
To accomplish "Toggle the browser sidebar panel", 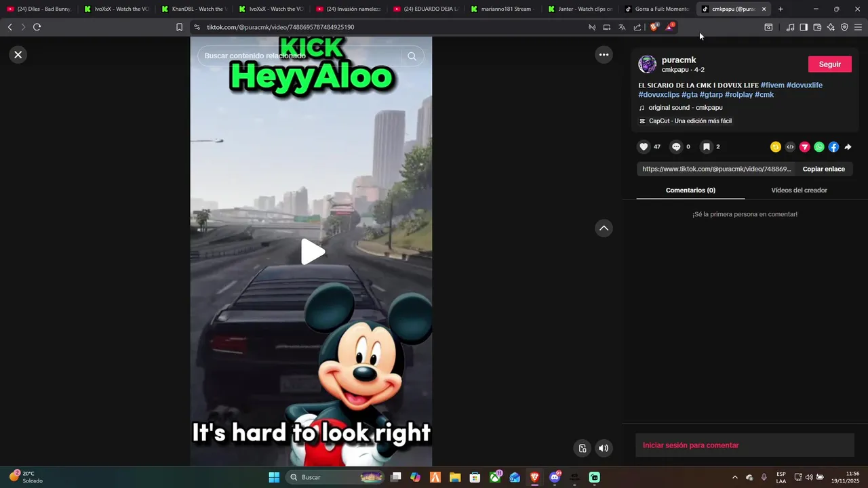I will [x=804, y=27].
